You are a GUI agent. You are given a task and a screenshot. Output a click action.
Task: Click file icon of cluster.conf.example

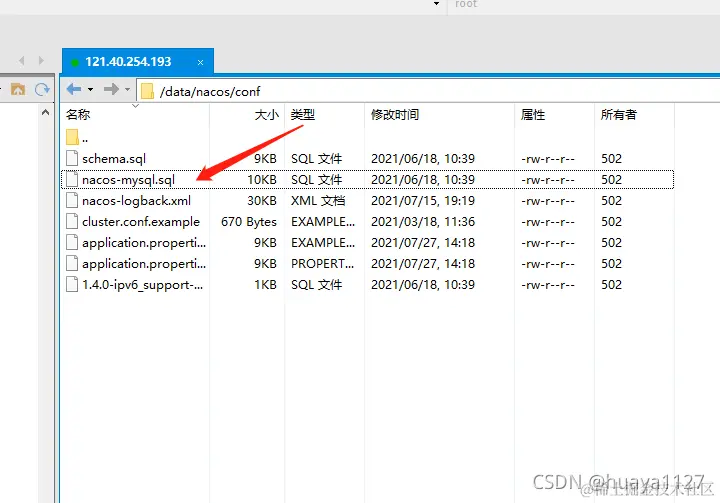click(x=72, y=222)
